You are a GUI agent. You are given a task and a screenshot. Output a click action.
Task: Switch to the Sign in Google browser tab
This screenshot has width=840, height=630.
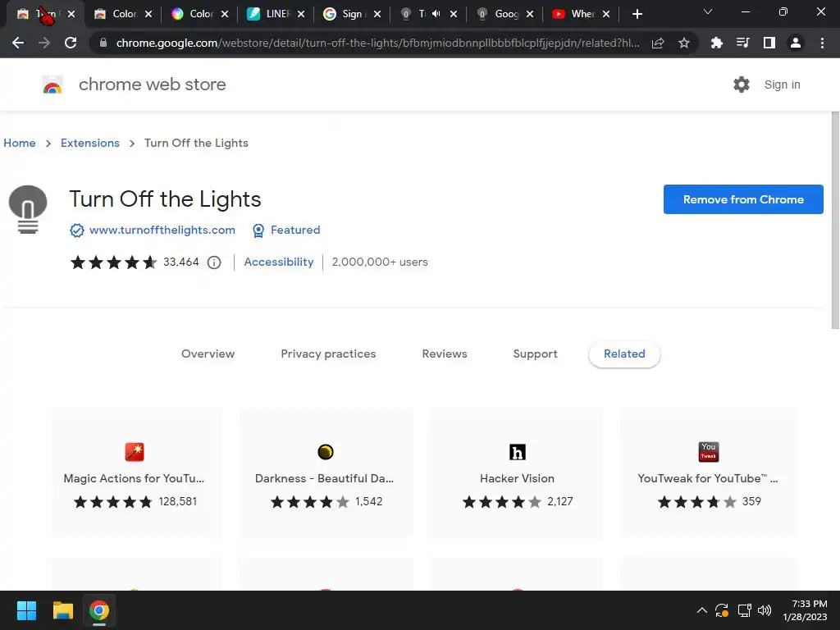pos(353,14)
